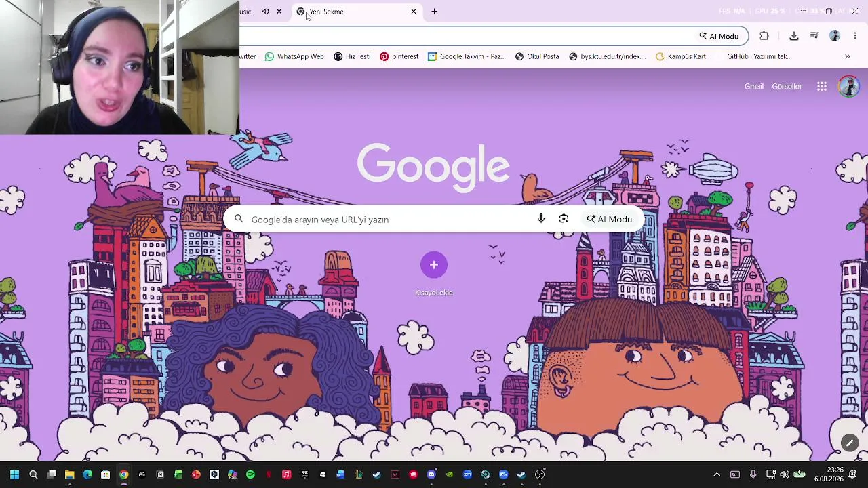Screen dimensions: 868x488
Task: Close the Yeni Sekme tab
Action: tap(414, 12)
